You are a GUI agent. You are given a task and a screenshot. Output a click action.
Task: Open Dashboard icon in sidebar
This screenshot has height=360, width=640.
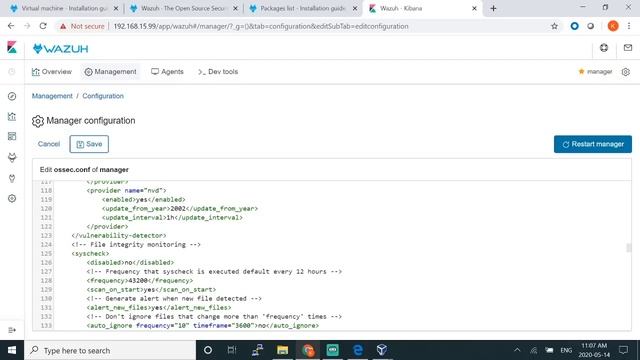click(x=12, y=136)
